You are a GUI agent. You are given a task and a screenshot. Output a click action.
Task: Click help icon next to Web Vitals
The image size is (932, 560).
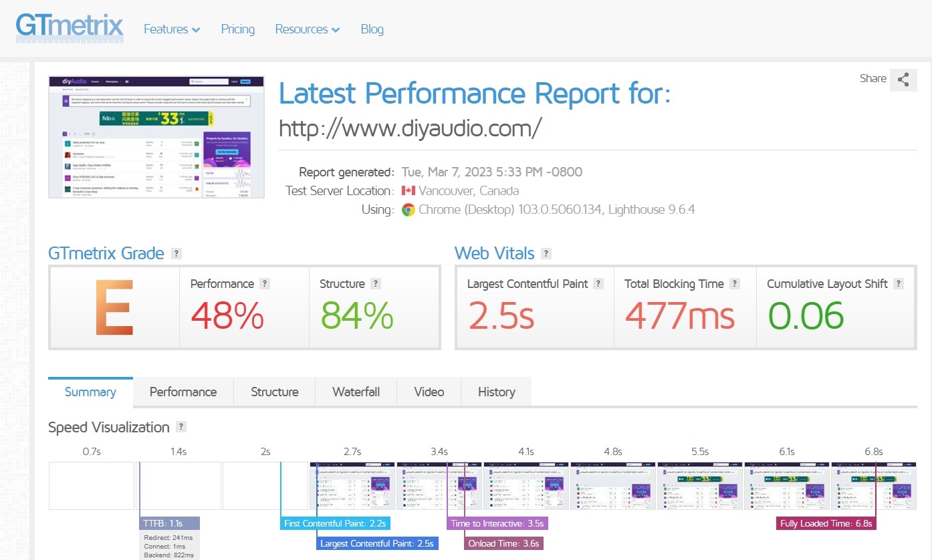(x=546, y=254)
